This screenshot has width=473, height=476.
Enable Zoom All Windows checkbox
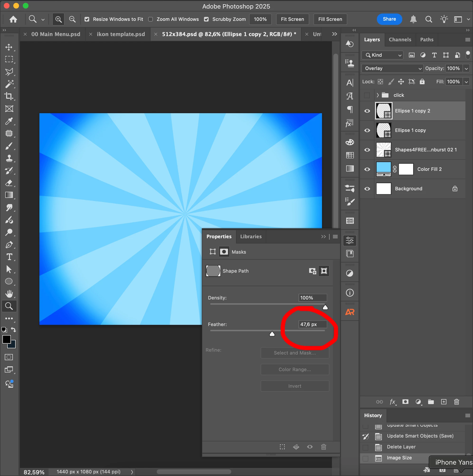[x=151, y=19]
